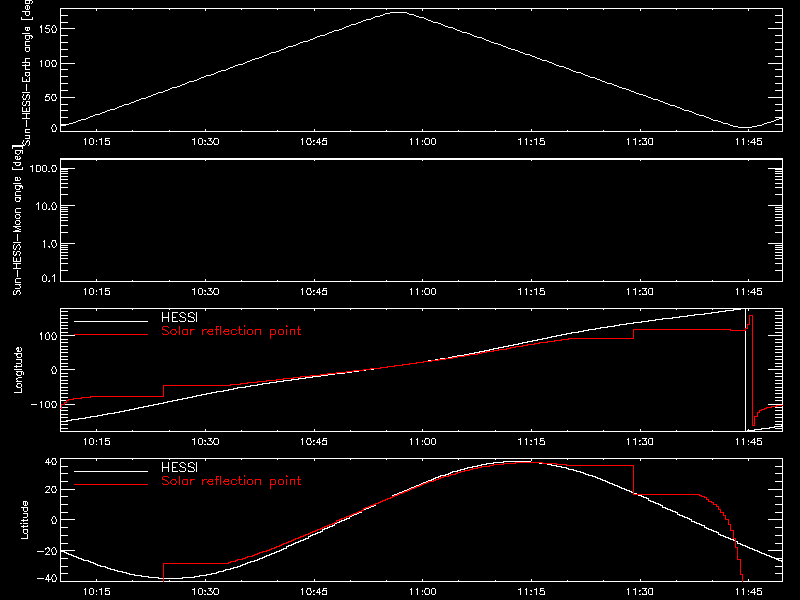Select HESSI legend text in the Latitude plot
This screenshot has height=600, width=800.
(x=179, y=467)
